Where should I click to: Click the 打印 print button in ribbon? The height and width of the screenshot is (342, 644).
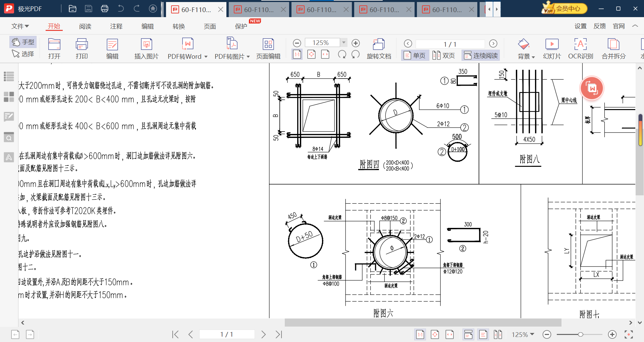click(x=82, y=49)
